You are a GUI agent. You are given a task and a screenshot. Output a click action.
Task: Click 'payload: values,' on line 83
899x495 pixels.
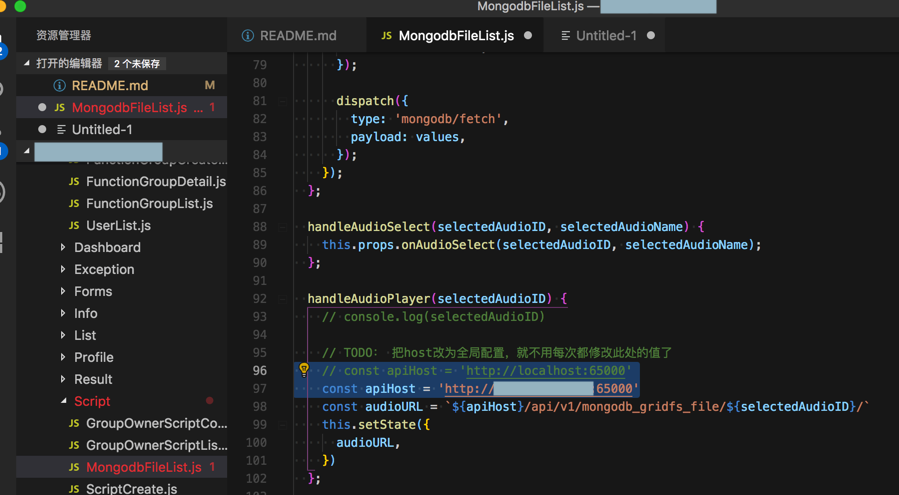point(408,137)
